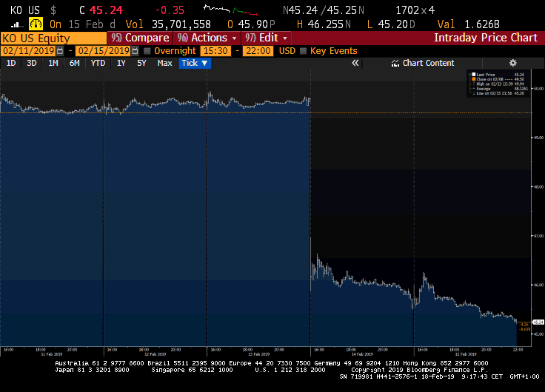Click the Low marker icon in legend
The height and width of the screenshot is (392, 545).
point(474,93)
